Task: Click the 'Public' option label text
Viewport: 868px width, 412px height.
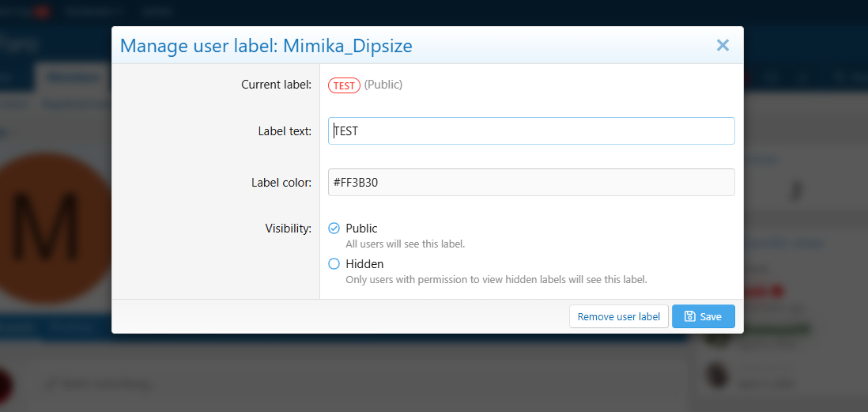Action: point(361,229)
